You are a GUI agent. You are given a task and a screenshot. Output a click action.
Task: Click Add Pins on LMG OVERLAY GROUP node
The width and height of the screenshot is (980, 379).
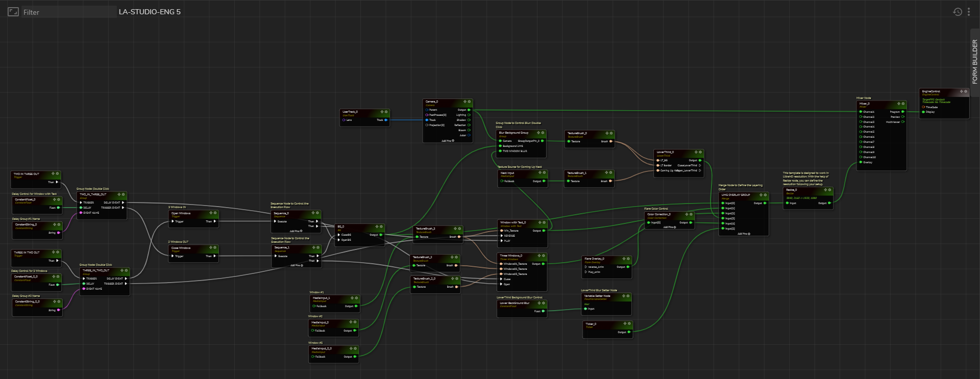coord(743,234)
